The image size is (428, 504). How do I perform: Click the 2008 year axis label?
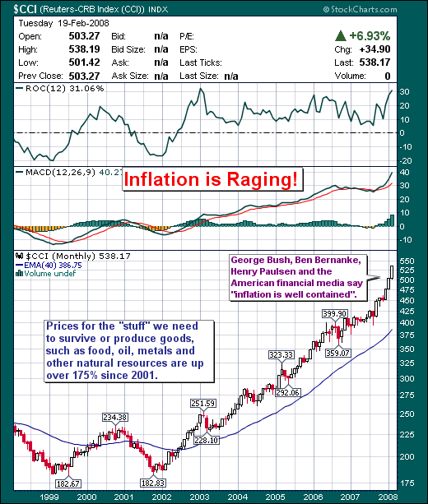click(x=388, y=497)
